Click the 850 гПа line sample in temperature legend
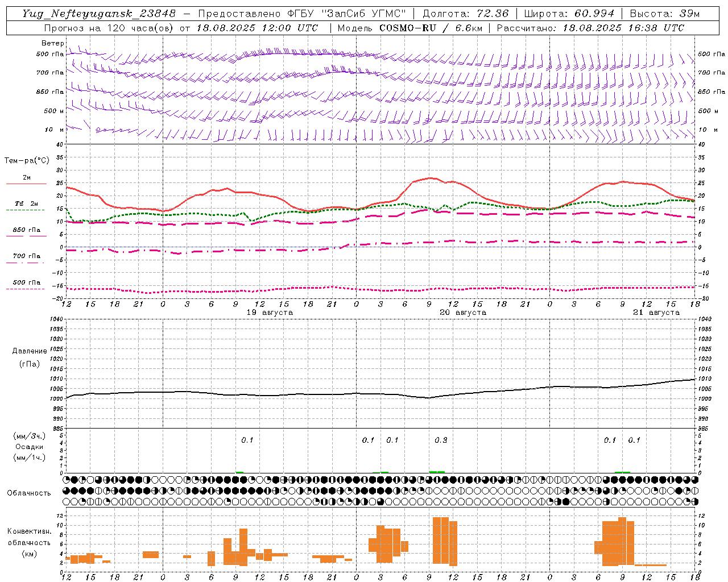The image size is (728, 582). click(26, 236)
